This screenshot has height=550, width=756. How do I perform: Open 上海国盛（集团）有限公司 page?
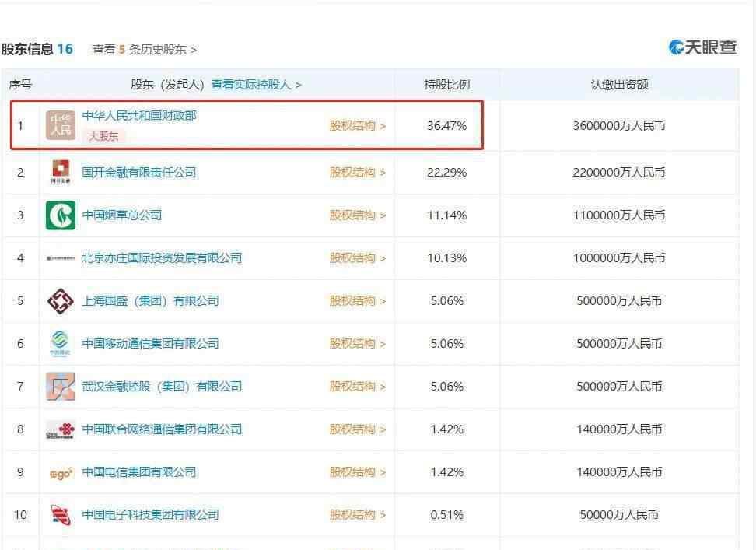coord(150,301)
